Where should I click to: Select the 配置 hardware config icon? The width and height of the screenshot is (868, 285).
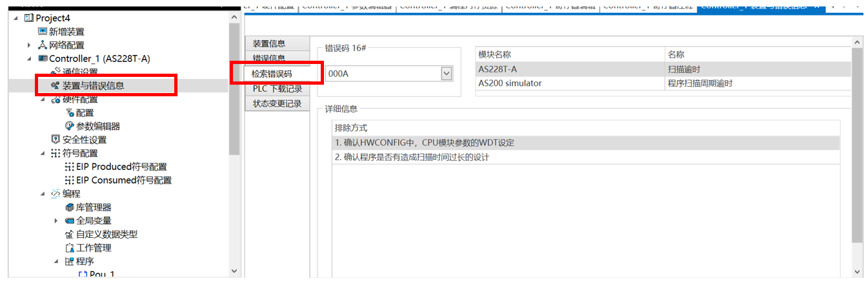tap(70, 112)
